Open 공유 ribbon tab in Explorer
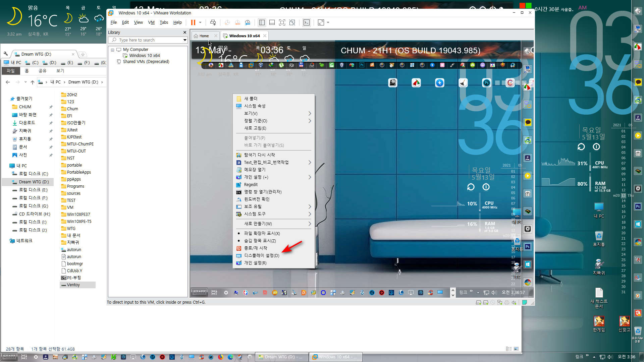This screenshot has width=644, height=362. coord(42,71)
